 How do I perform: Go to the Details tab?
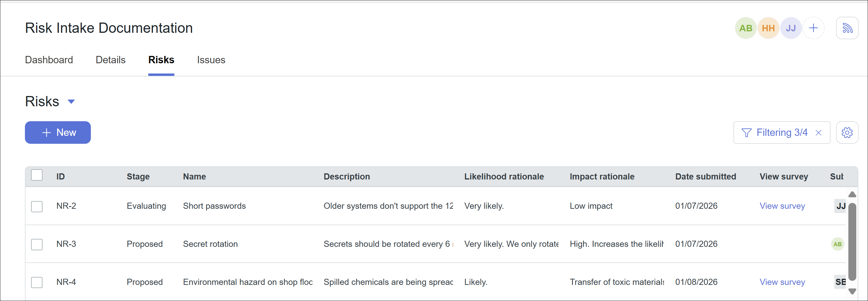tap(110, 60)
